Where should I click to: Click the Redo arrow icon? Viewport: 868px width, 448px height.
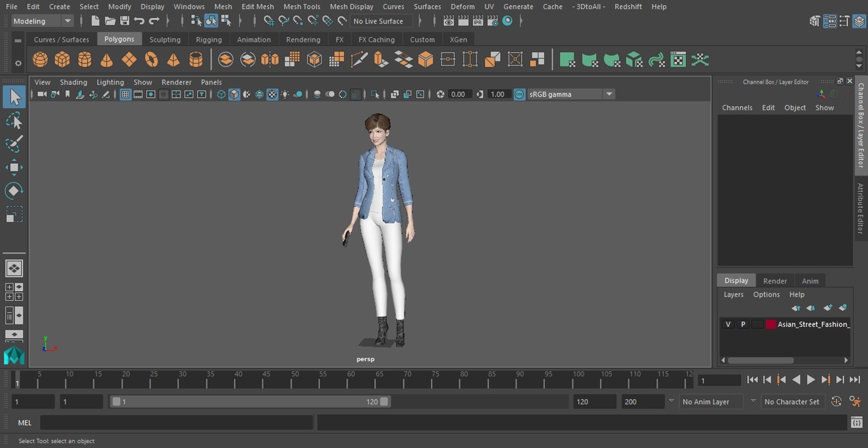(x=154, y=21)
